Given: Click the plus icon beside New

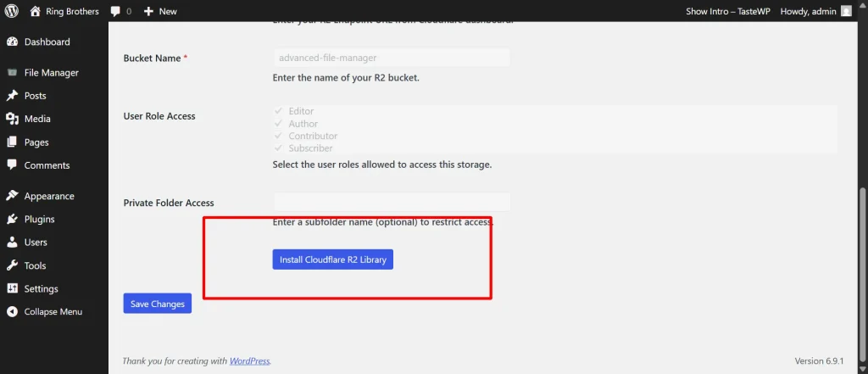Looking at the screenshot, I should (148, 11).
